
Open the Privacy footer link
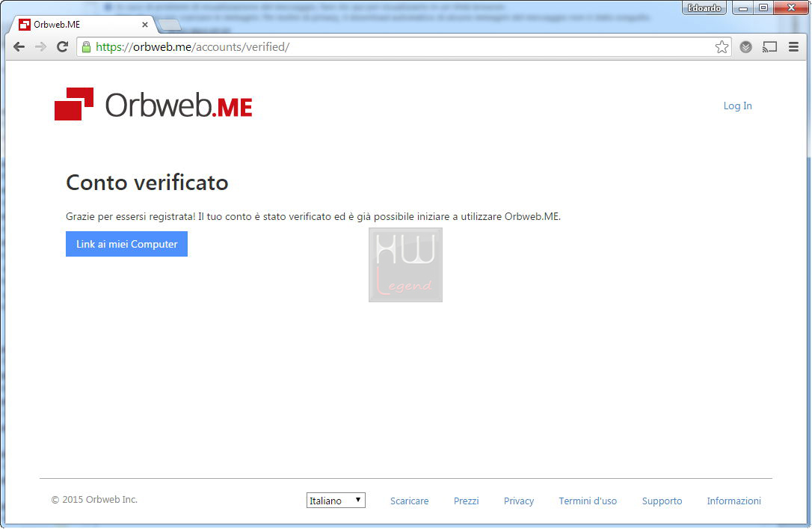pyautogui.click(x=518, y=501)
